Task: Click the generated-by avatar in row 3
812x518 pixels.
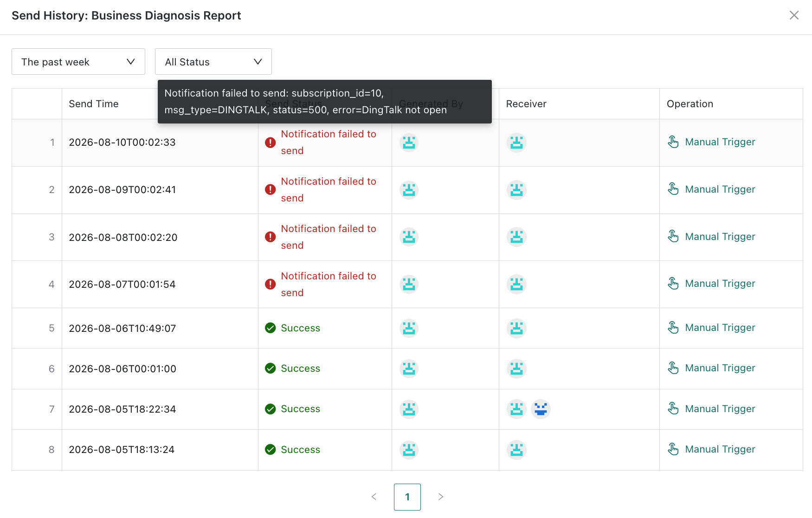Action: [x=409, y=237]
